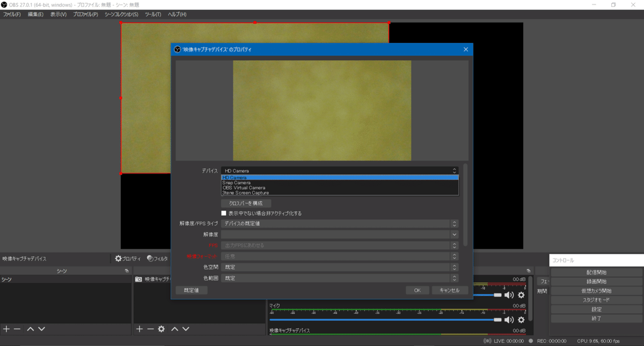Reset with 既定値 button

(x=192, y=290)
